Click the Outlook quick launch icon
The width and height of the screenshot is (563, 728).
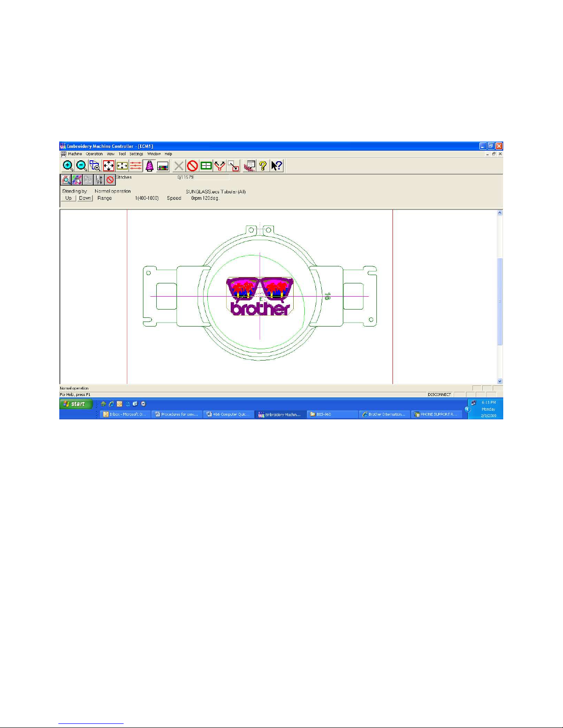tap(119, 404)
